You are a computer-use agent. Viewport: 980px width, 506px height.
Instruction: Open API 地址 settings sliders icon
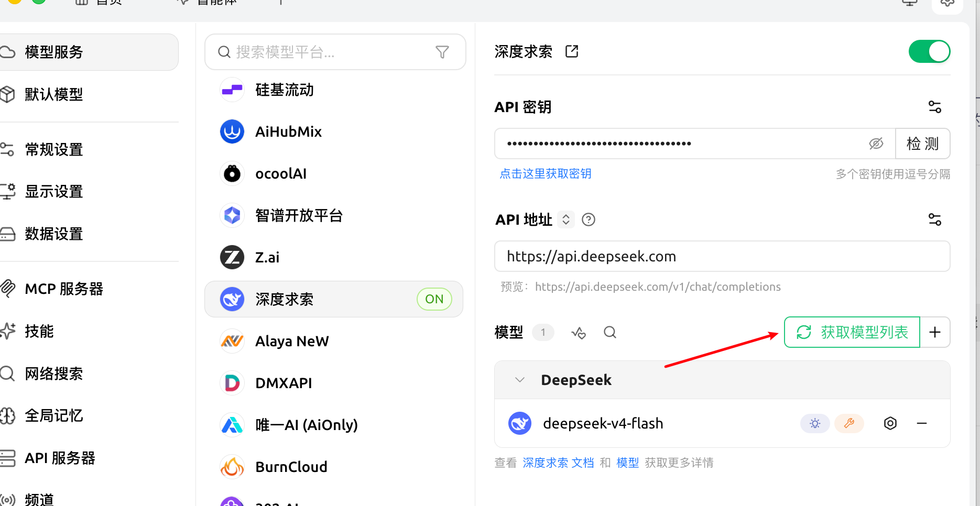pos(935,219)
